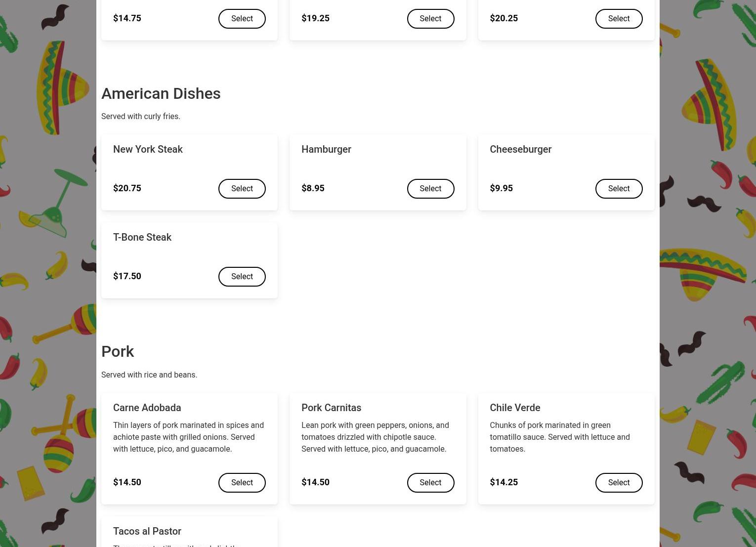Choose Select for the $20.25 item

(x=619, y=19)
